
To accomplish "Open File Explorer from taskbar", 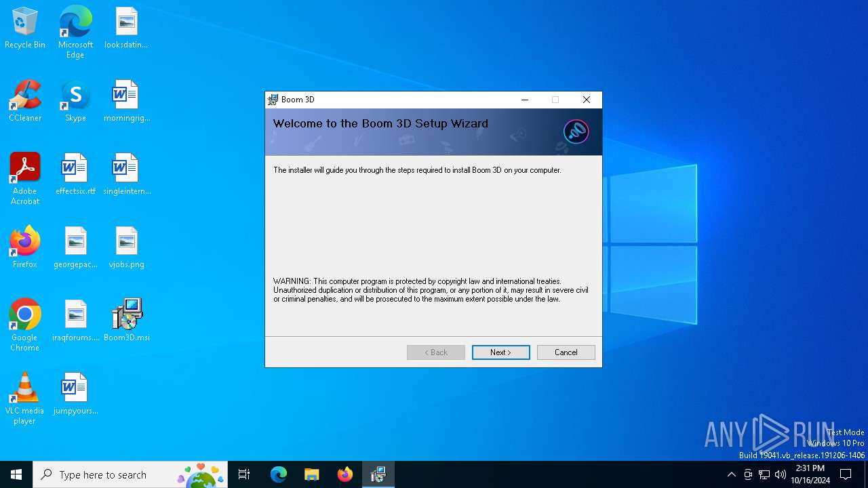I will [311, 474].
